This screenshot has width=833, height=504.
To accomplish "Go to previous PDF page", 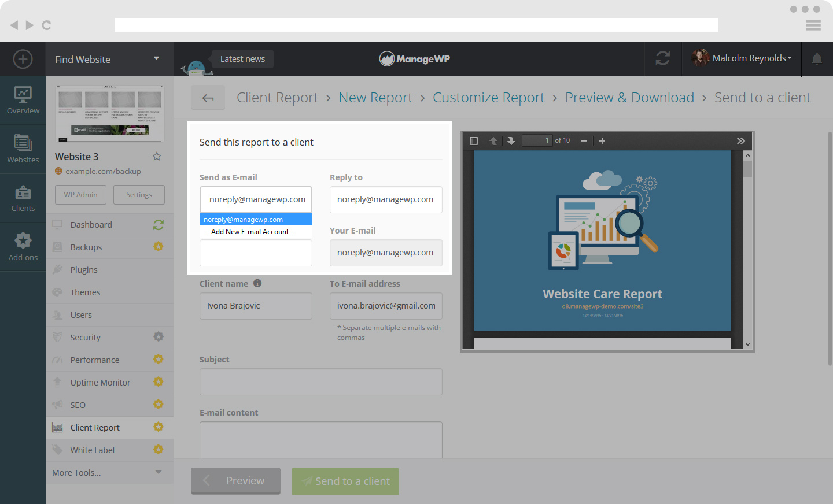I will (493, 140).
